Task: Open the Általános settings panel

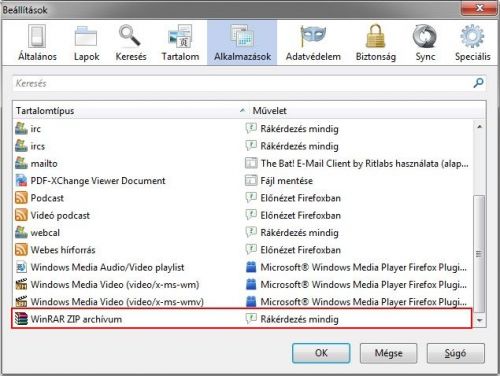Action: point(37,43)
